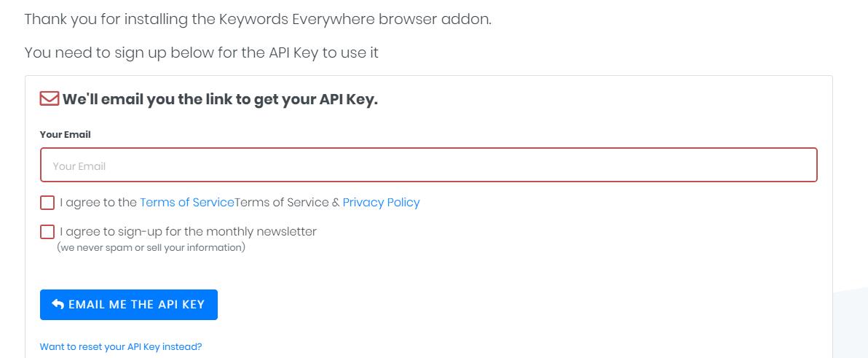
Task: Click the 'I agree to the' label text
Action: (98, 202)
